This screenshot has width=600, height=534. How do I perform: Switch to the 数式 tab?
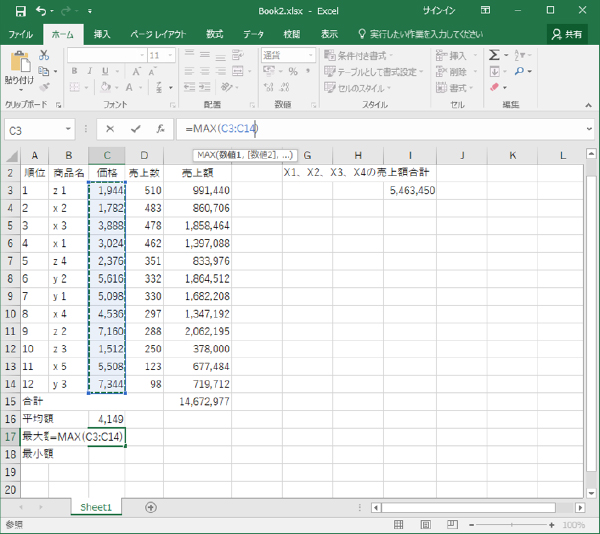point(215,34)
